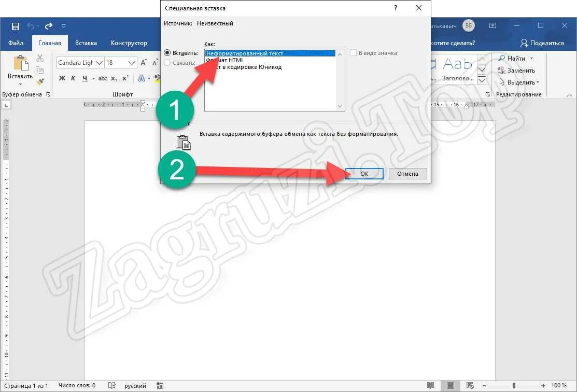Change language from русский in status bar

coord(135,386)
